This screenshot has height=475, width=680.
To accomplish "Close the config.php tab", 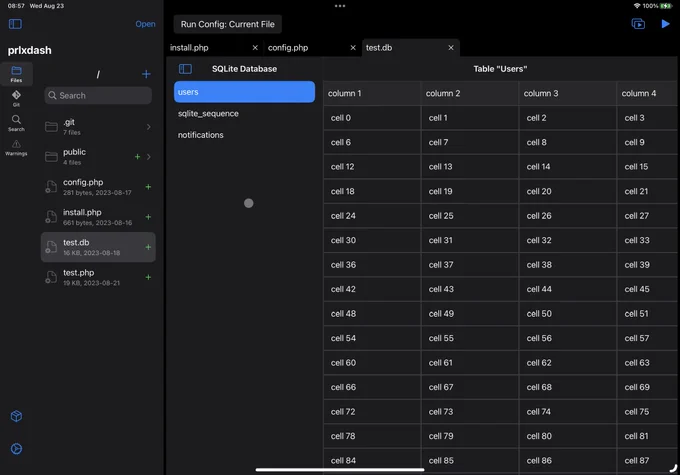I will (353, 48).
